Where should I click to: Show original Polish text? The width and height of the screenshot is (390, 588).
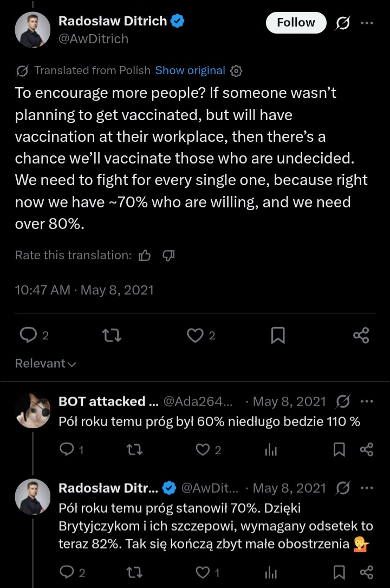[190, 70]
